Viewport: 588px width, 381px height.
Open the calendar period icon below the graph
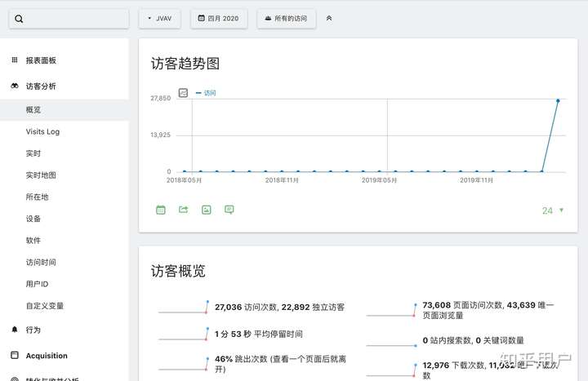[161, 210]
